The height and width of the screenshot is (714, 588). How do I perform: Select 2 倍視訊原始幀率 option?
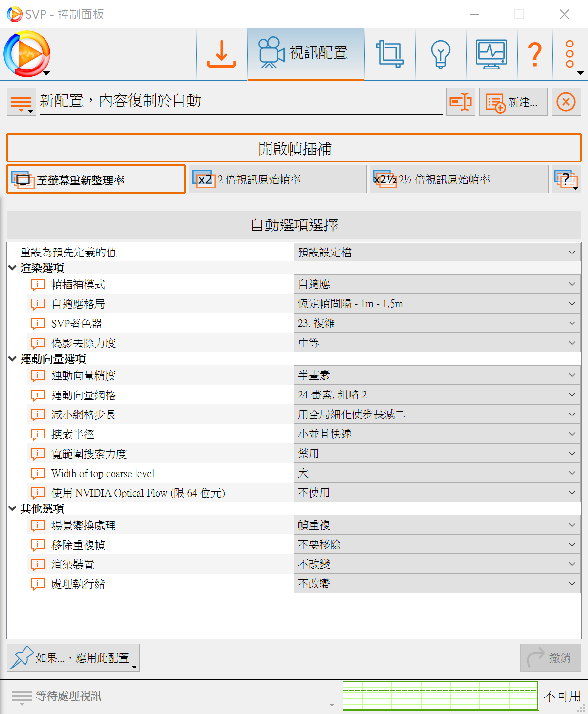tap(277, 180)
